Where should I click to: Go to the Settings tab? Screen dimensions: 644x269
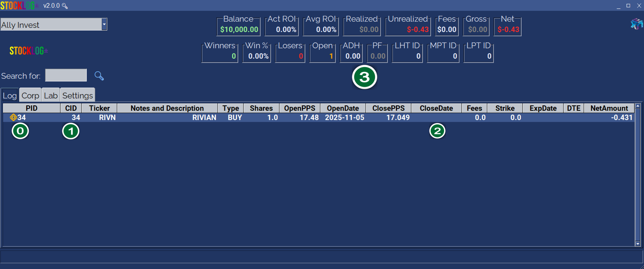pos(77,95)
